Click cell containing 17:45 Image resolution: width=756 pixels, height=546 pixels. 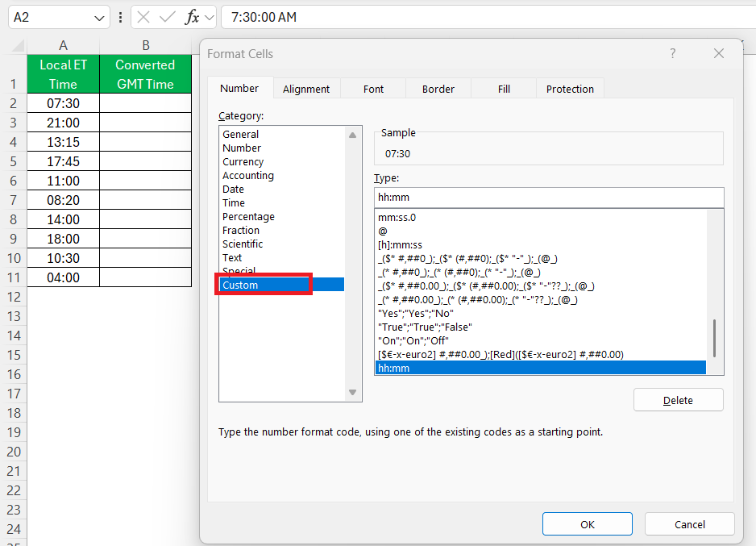[63, 161]
